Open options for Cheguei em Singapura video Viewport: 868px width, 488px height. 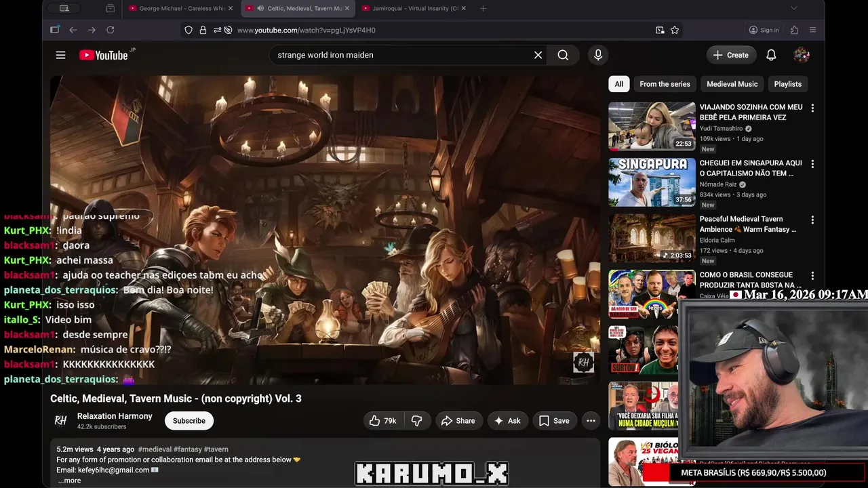(x=812, y=164)
